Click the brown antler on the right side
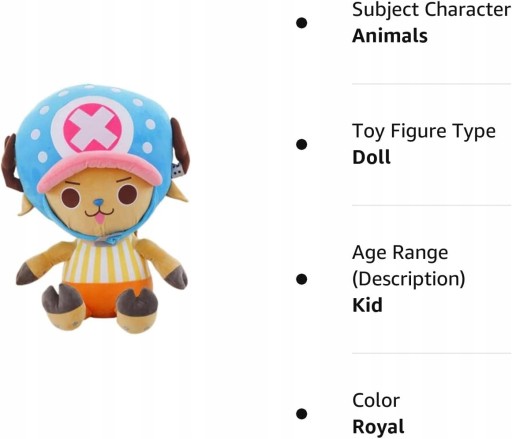This screenshot has height=439, width=512. pyautogui.click(x=180, y=142)
